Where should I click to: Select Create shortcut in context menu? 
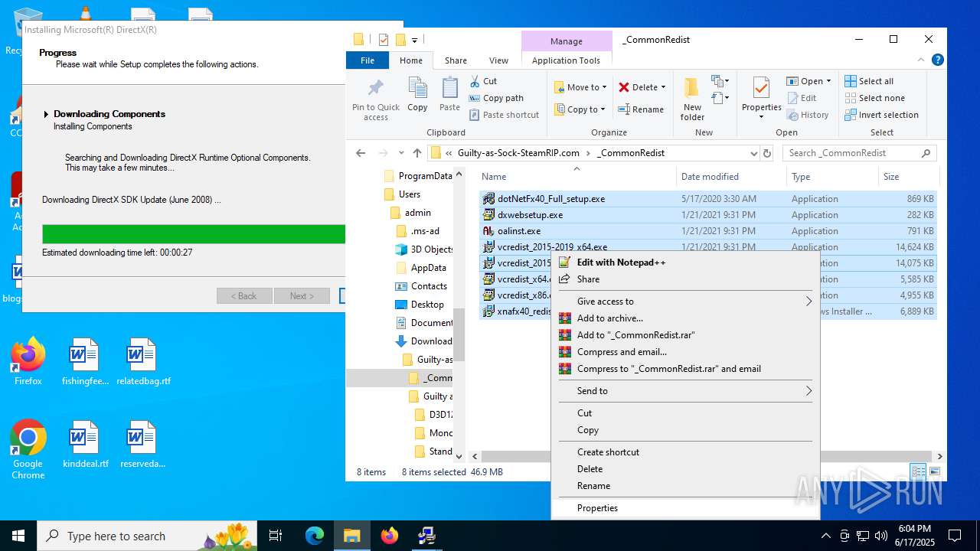point(685,452)
